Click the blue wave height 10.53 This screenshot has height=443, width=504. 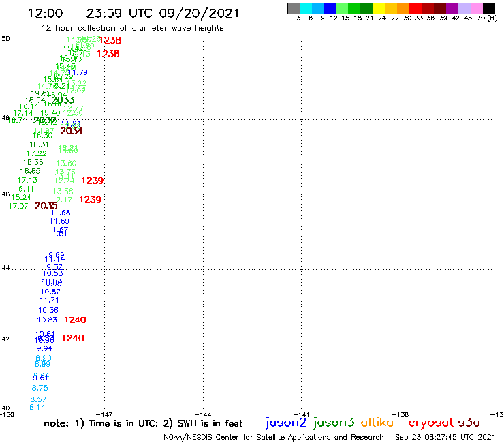pos(53,273)
